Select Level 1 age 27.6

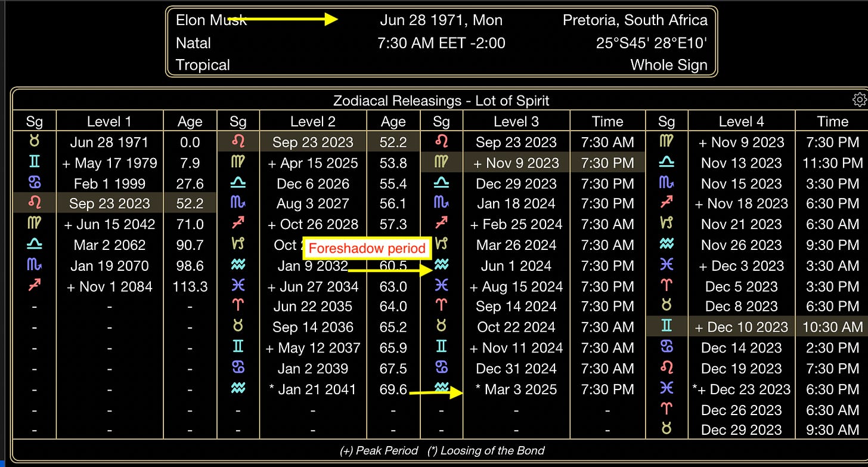[x=190, y=184]
